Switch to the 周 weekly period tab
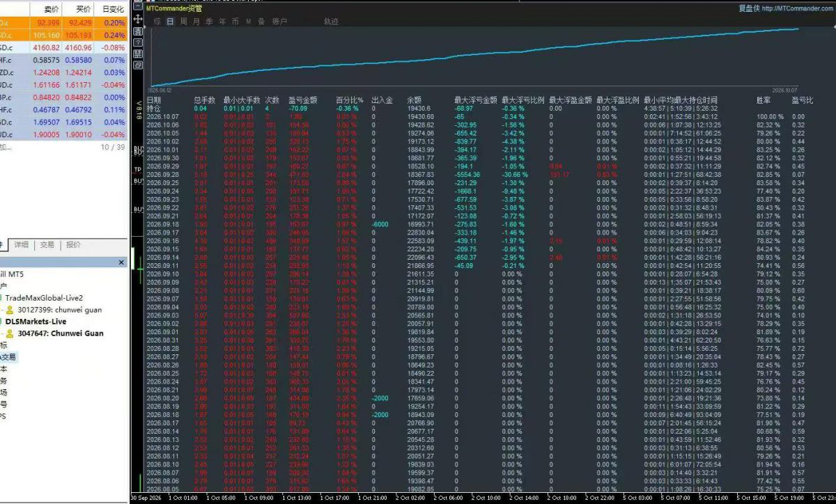Screen dimensions: 836x504 pyautogui.click(x=183, y=22)
